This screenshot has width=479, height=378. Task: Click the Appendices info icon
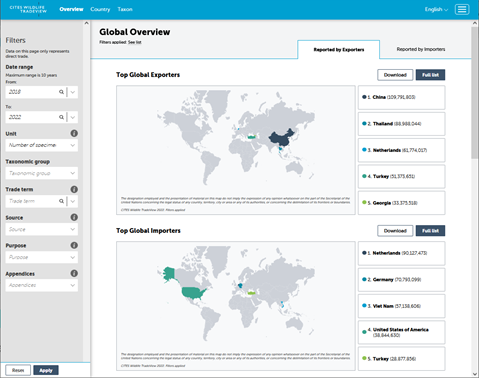pyautogui.click(x=74, y=273)
